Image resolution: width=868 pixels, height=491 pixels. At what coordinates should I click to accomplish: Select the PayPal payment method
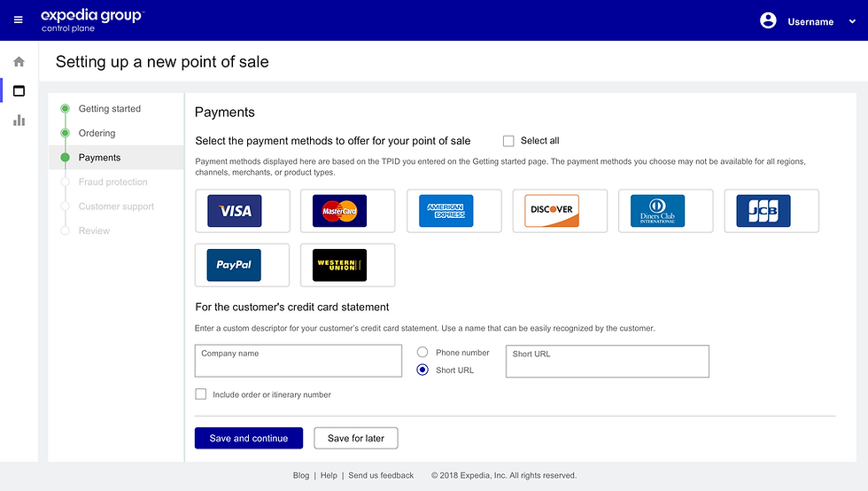242,265
